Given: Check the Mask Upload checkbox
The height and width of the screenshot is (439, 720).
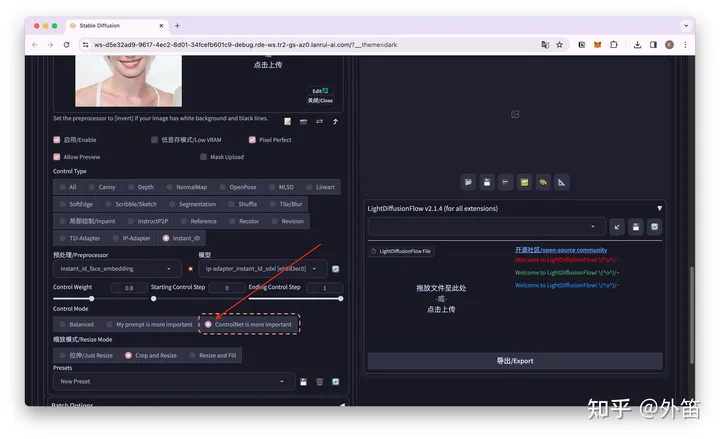Looking at the screenshot, I should tap(203, 157).
